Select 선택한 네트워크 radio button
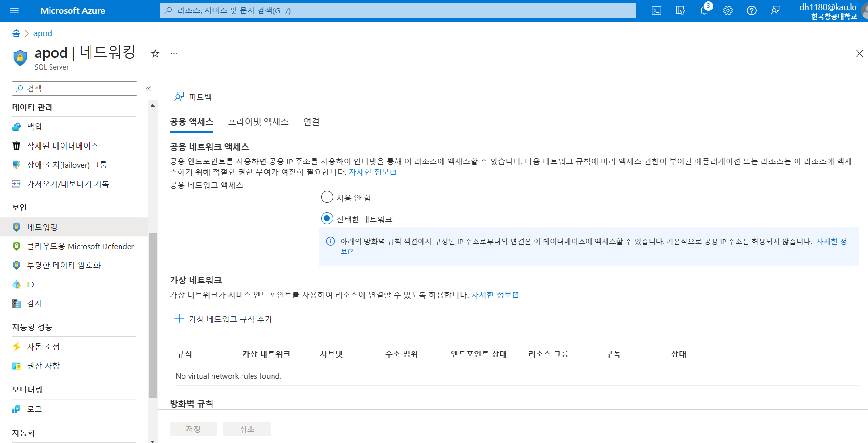This screenshot has width=868, height=443. 327,219
